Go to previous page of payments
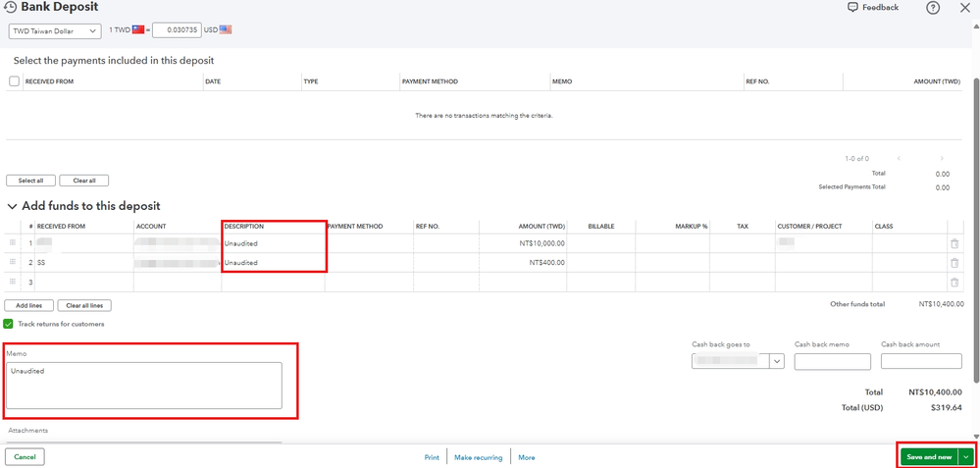 click(899, 159)
